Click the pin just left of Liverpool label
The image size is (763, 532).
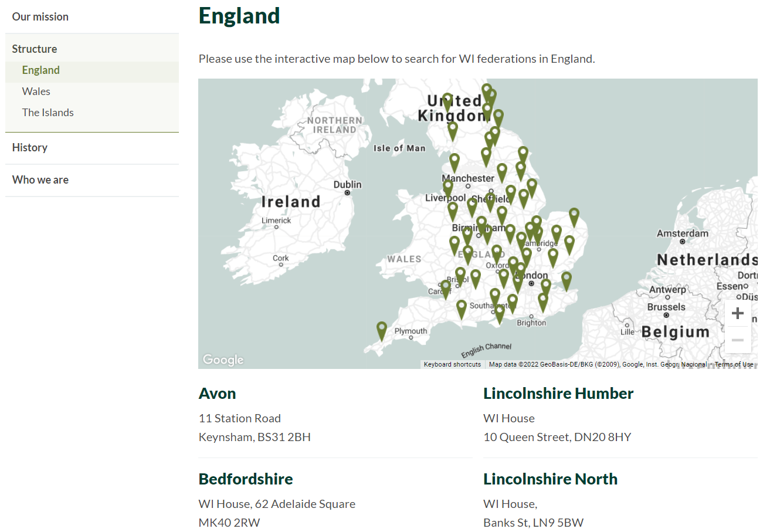pyautogui.click(x=448, y=189)
